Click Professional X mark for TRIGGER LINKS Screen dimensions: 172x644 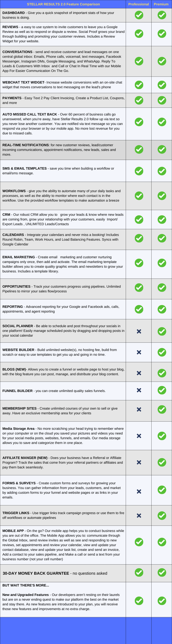pyautogui.click(x=139, y=515)
